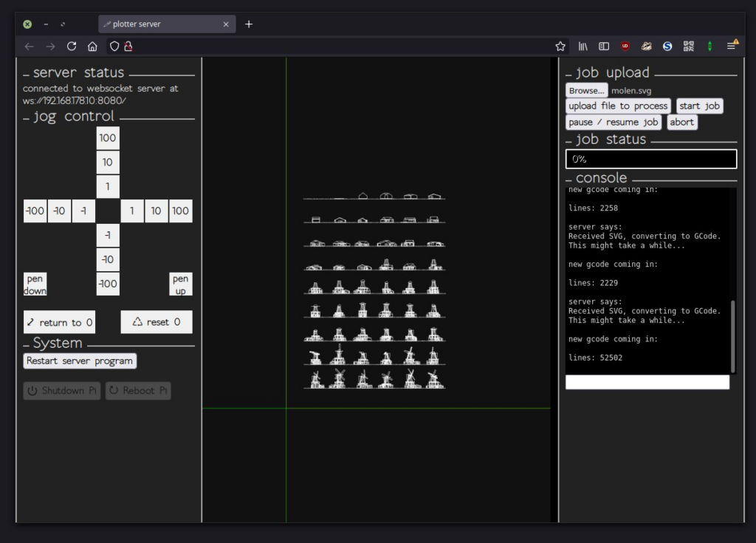Click Restart server program button
This screenshot has height=543, width=756.
point(80,361)
